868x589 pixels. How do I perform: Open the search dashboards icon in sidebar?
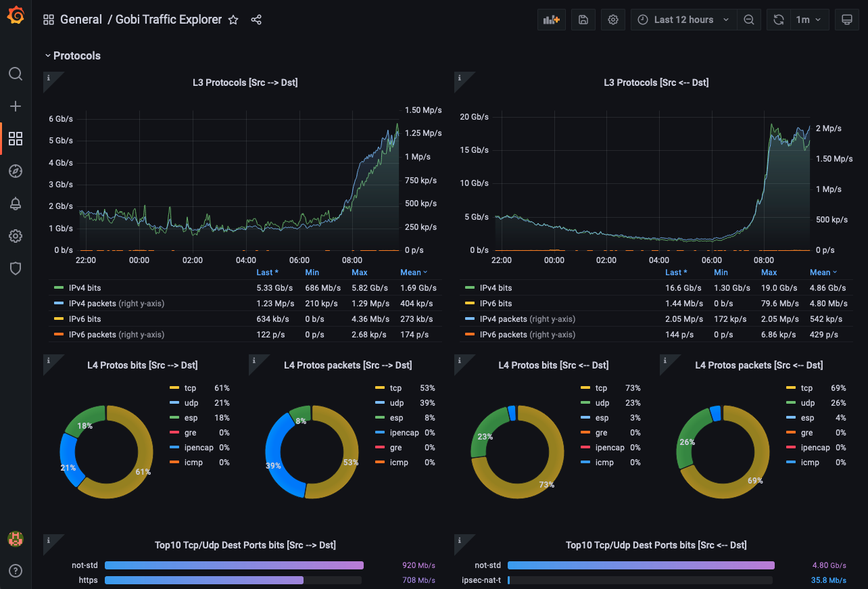pos(16,73)
